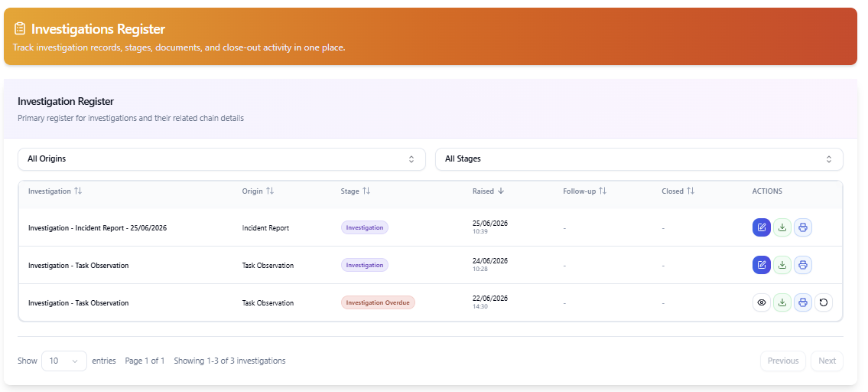Click the ACTIONS column header

767,191
